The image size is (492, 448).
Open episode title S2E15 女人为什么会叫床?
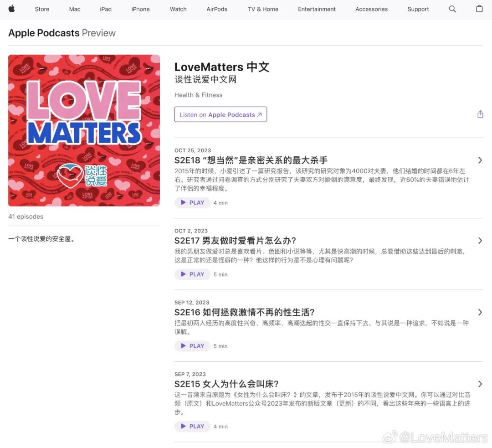pos(226,384)
